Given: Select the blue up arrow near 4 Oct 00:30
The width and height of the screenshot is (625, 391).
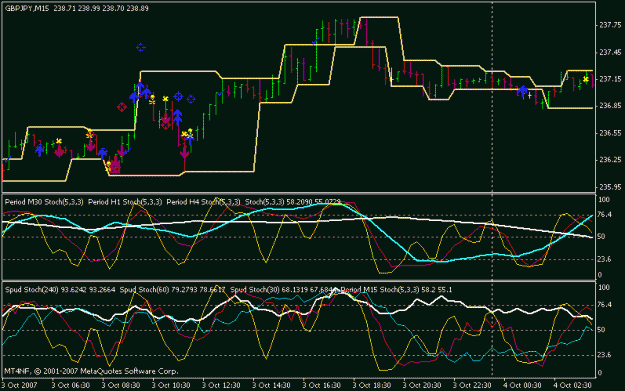Looking at the screenshot, I should coord(523,91).
